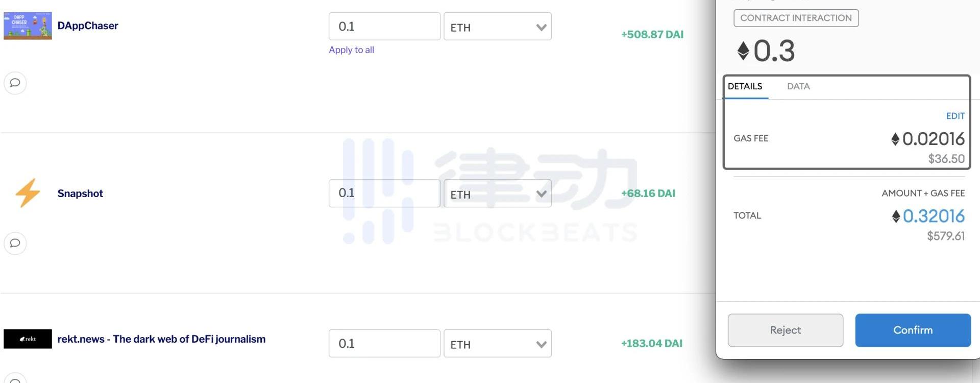The image size is (980, 383).
Task: Select the DETAILS tab
Action: 745,86
